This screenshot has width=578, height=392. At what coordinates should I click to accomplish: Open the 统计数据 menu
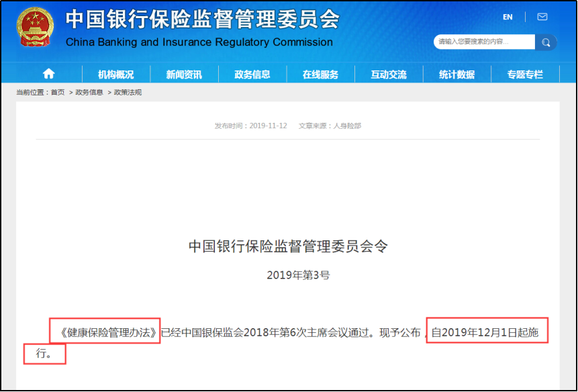tap(456, 75)
